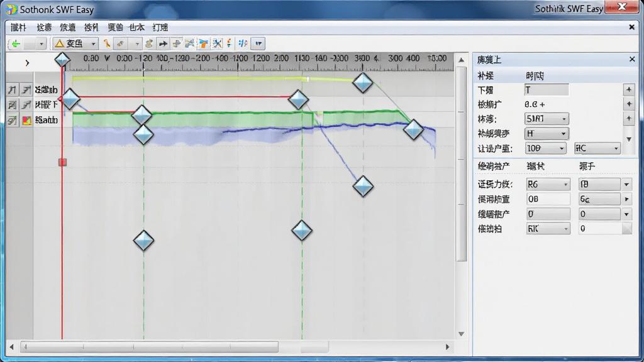Open the first menu in the menu bar
Image resolution: width=644 pixels, height=362 pixels.
click(x=18, y=28)
